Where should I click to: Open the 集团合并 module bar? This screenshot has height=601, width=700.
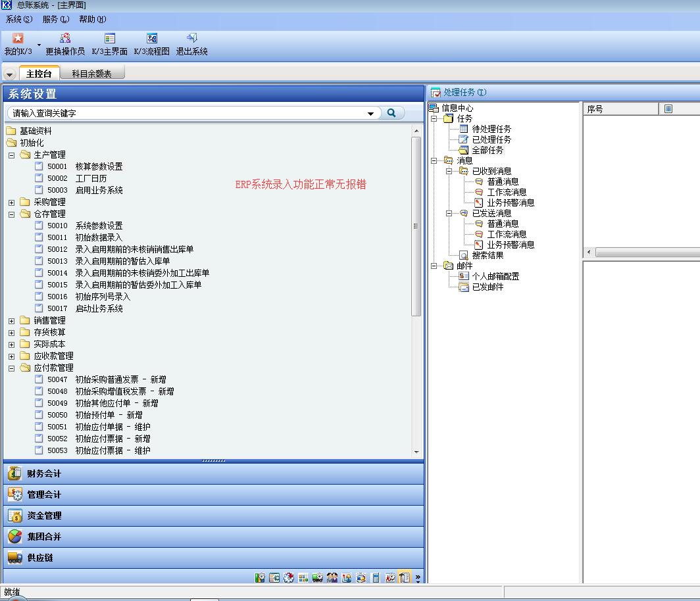click(213, 537)
